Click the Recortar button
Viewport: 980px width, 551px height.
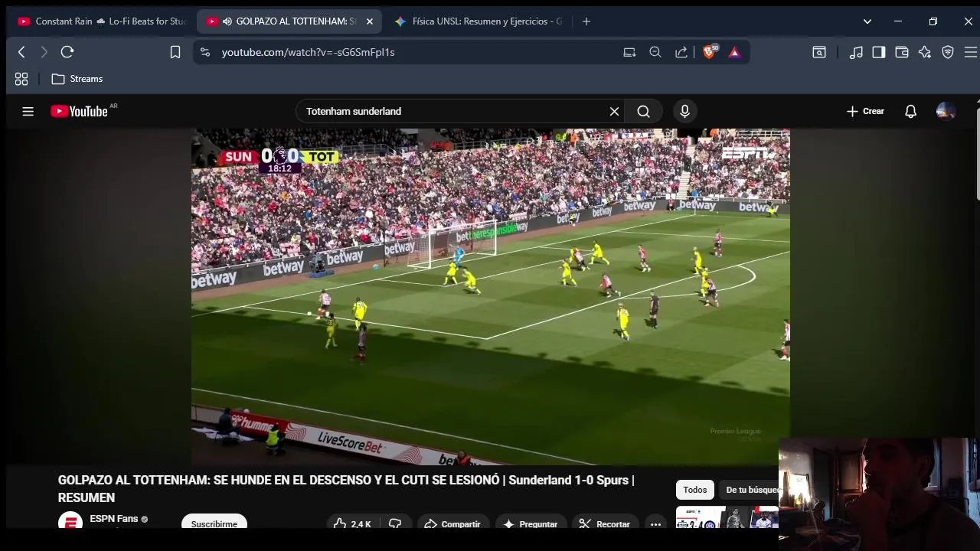[604, 523]
